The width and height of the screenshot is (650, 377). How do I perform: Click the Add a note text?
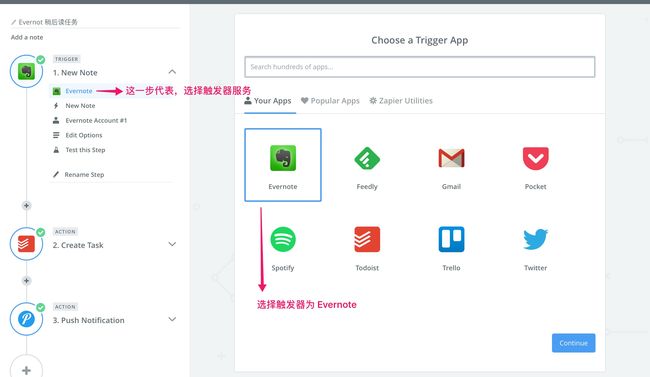[27, 37]
